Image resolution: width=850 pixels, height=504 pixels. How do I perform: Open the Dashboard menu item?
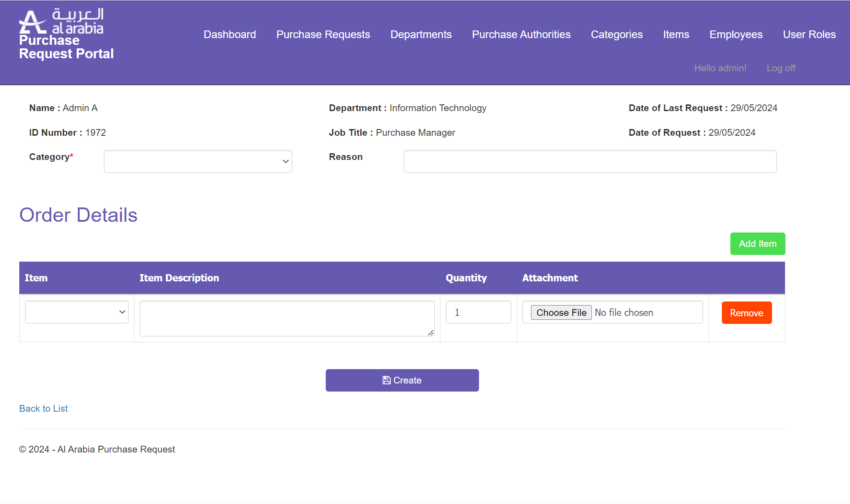pos(229,34)
